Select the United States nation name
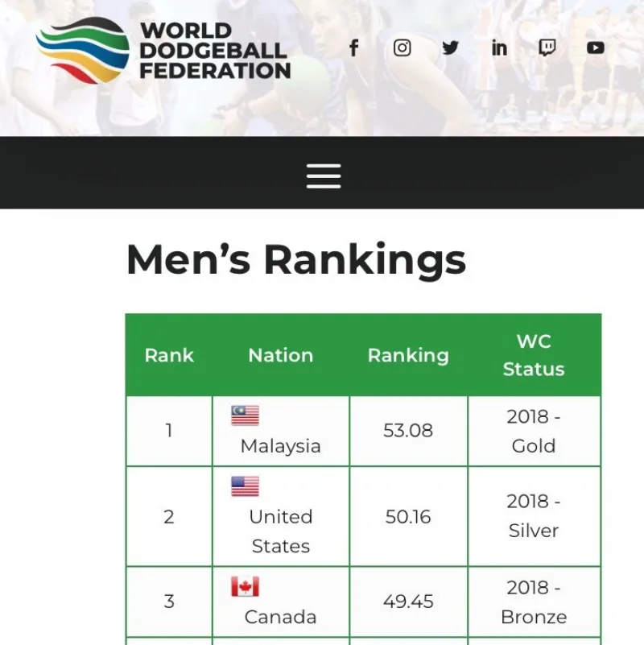Image resolution: width=644 pixels, height=645 pixels. 281,531
